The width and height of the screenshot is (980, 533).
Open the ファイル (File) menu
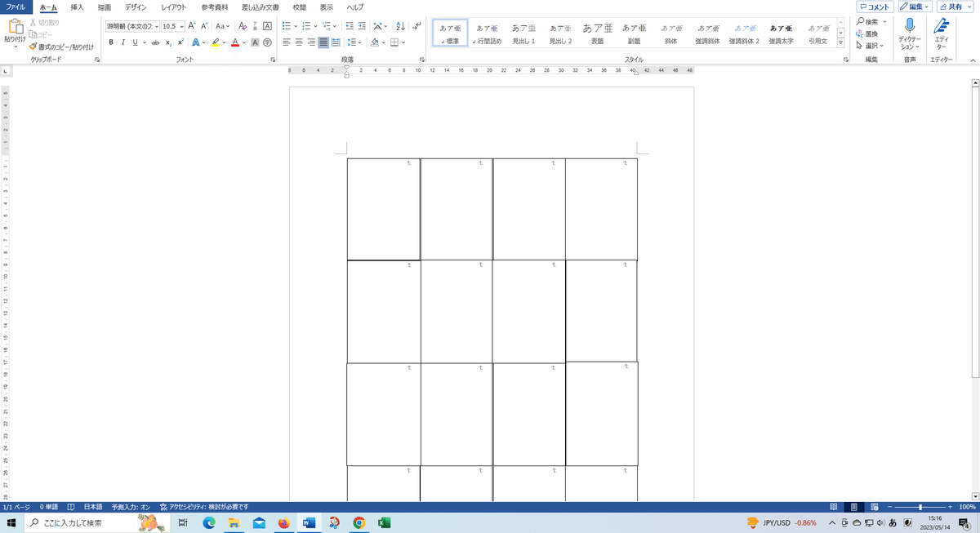coord(16,7)
